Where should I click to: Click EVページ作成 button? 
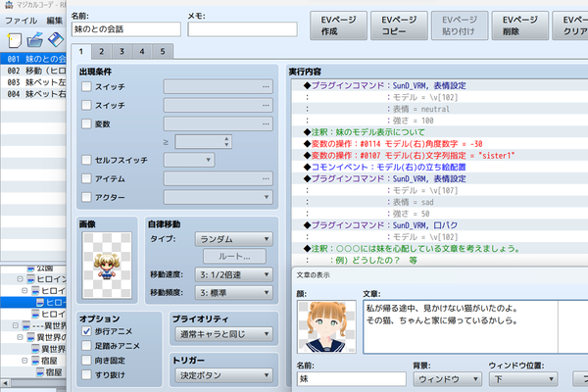pos(338,25)
